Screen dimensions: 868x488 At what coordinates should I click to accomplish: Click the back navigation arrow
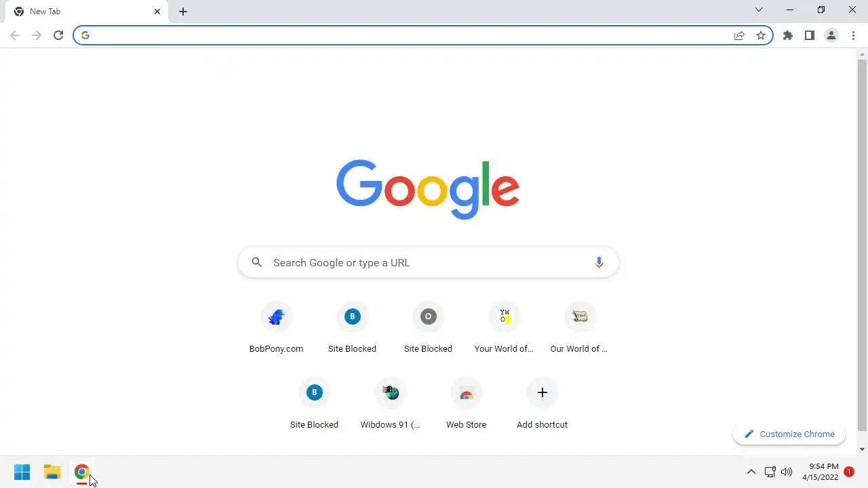(15, 35)
